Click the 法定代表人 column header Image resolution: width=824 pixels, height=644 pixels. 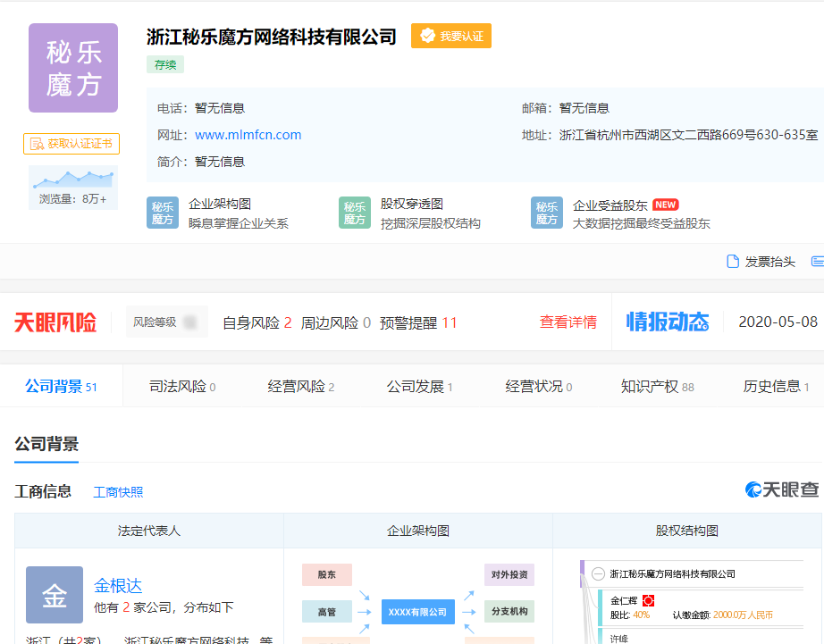pyautogui.click(x=149, y=531)
